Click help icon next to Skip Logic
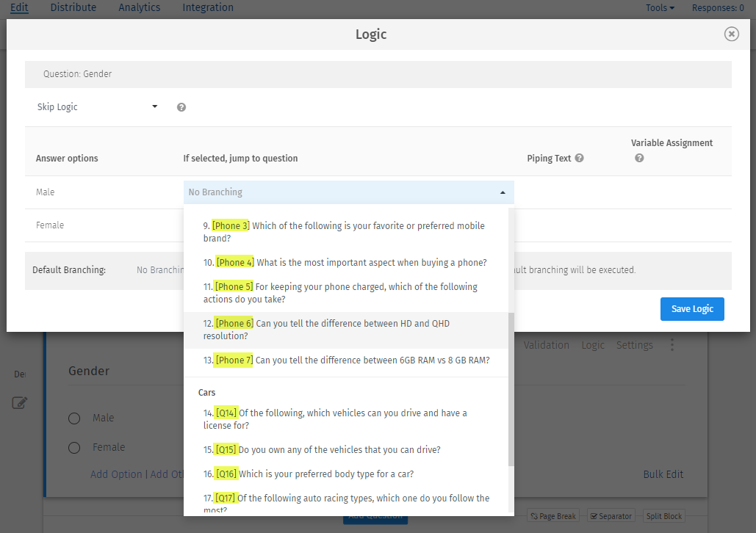This screenshot has width=756, height=533. (x=181, y=107)
